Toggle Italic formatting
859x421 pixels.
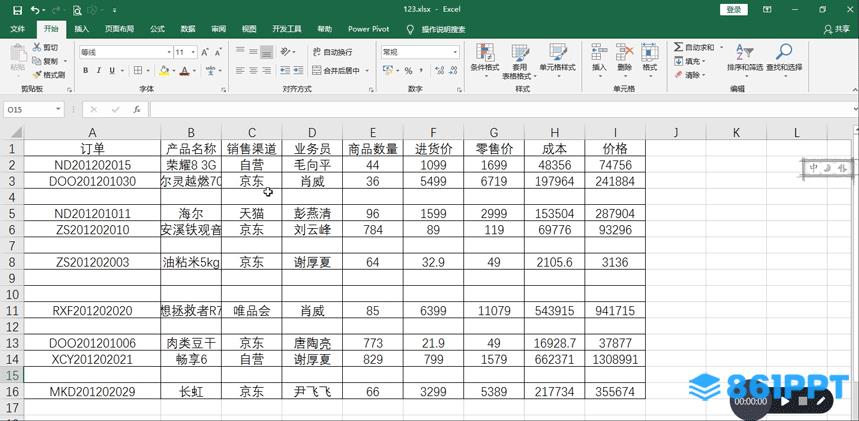pyautogui.click(x=99, y=70)
